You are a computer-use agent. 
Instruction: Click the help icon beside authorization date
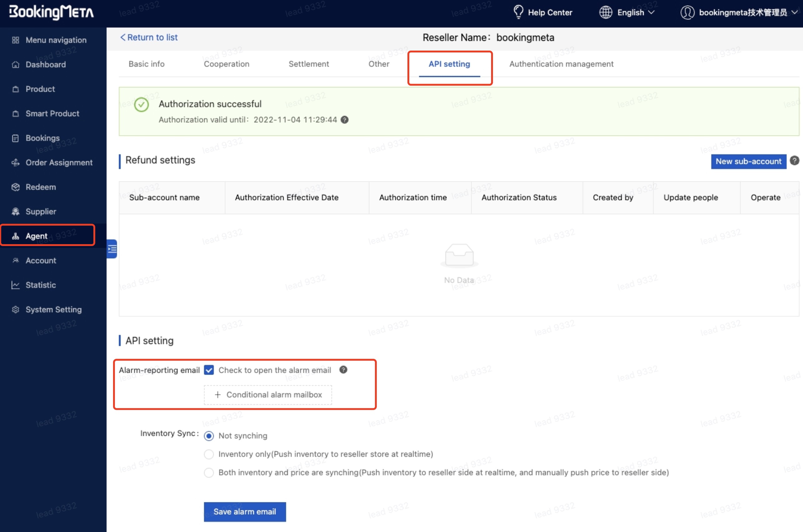click(345, 120)
